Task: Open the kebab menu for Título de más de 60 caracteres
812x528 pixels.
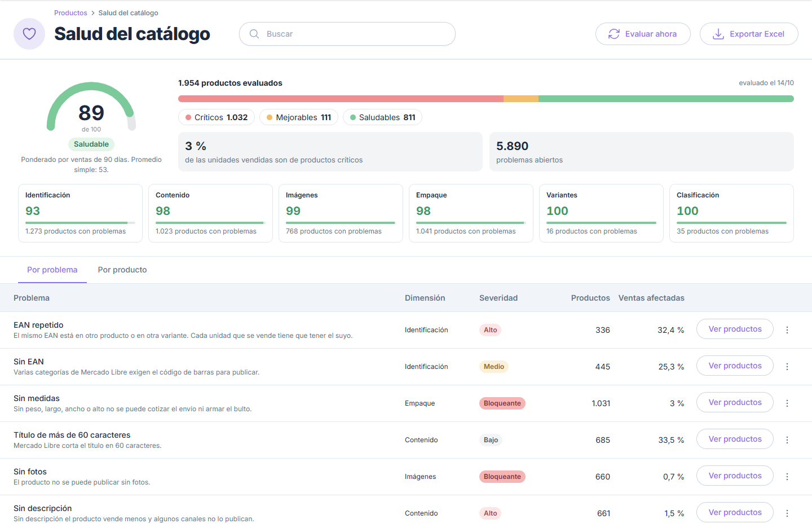Action: (787, 440)
